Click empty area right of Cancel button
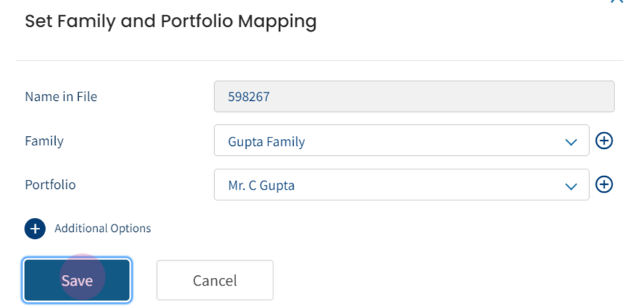The image size is (644, 306). pyautogui.click(x=452, y=280)
